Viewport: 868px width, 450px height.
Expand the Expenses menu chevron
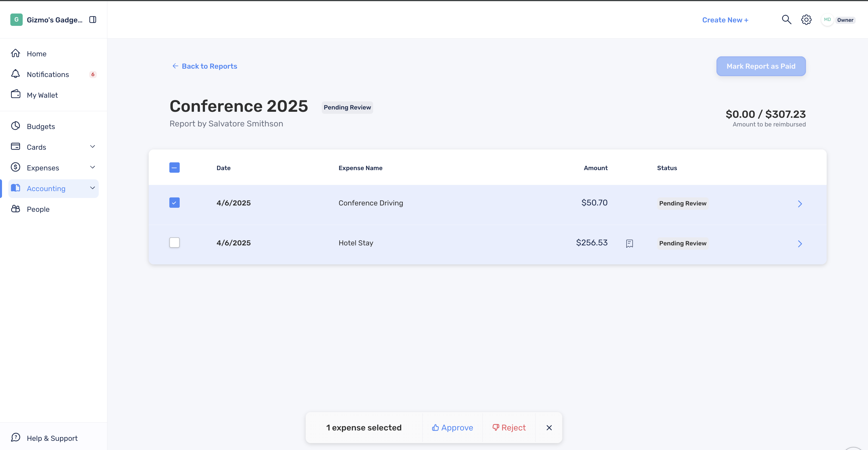(x=93, y=167)
